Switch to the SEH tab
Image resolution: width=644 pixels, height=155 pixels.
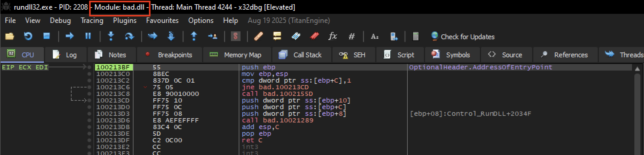(x=353, y=55)
